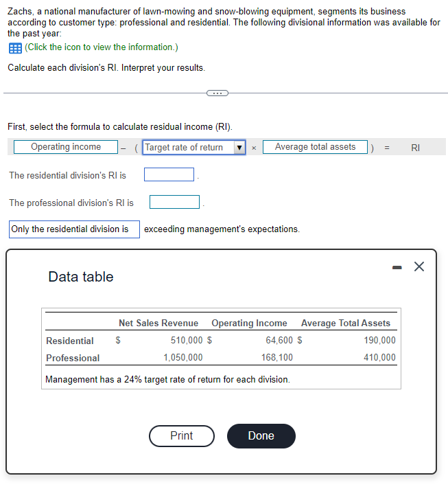This screenshot has height=489, width=448.
Task: Click the professional division's RI input field
Action: click(174, 202)
